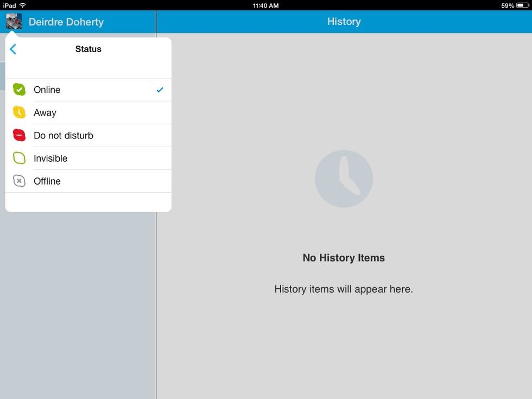Tap the No History Items message

344,258
